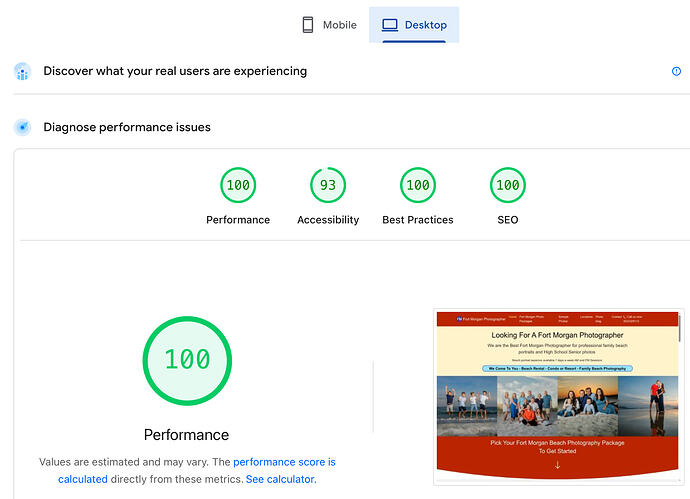The width and height of the screenshot is (690, 499).
Task: Click the Fort Morgan Photographer page screenshot thumbnail
Action: 558,397
